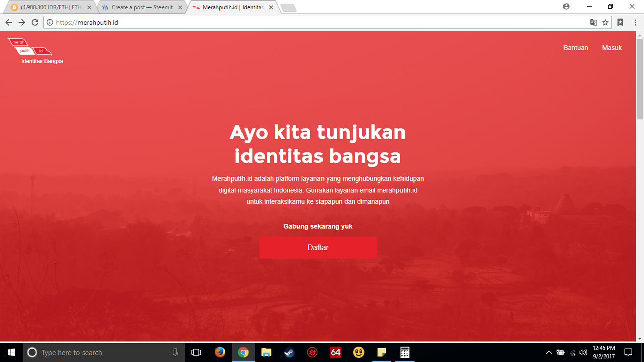Show hidden system tray icons chevron
This screenshot has height=362, width=644.
click(548, 352)
